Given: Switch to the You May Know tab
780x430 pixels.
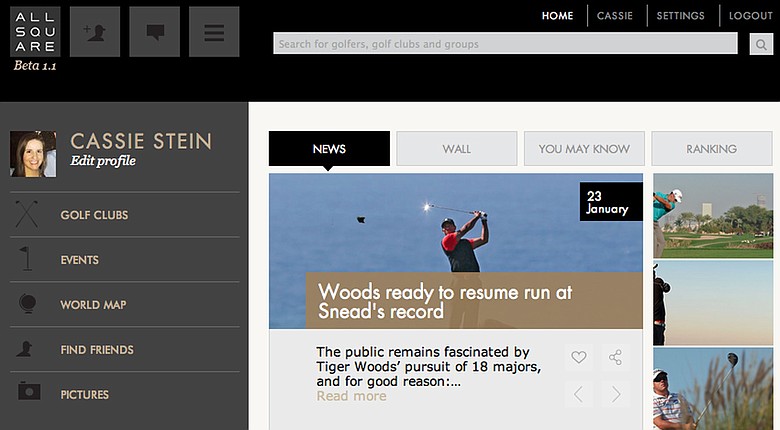Looking at the screenshot, I should point(584,148).
